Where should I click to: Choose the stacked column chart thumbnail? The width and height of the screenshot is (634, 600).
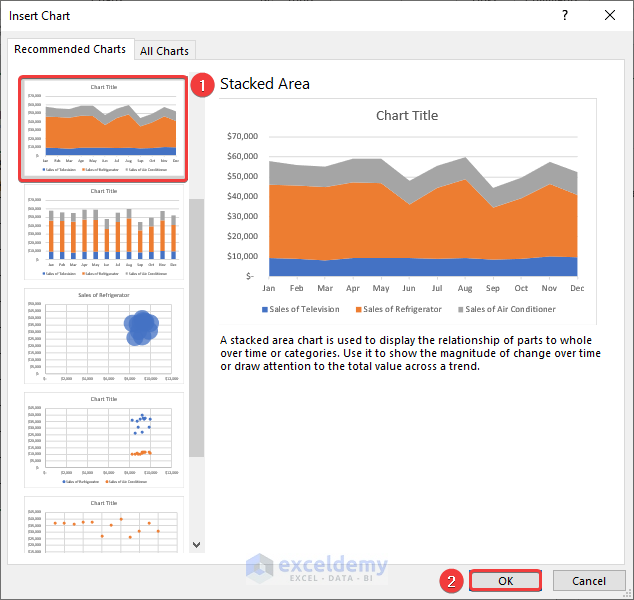(x=104, y=232)
